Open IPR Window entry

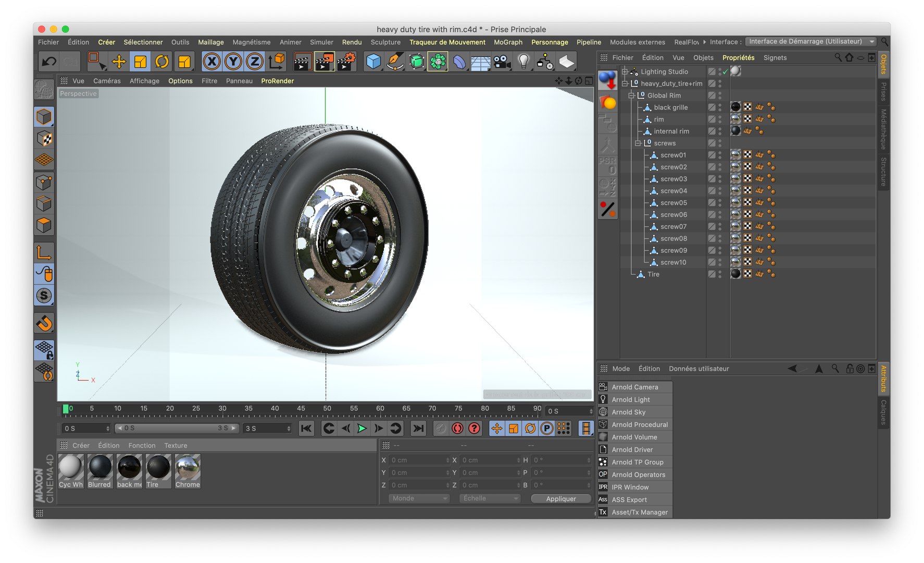(x=635, y=487)
